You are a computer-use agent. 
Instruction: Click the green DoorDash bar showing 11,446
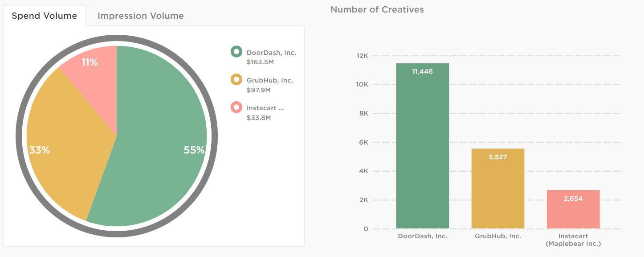[x=422, y=147]
